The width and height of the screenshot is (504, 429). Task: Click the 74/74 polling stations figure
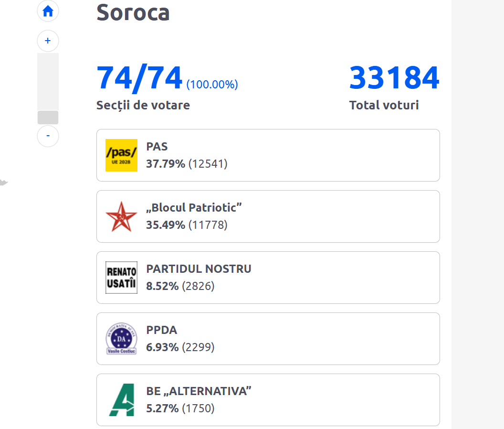tap(138, 78)
